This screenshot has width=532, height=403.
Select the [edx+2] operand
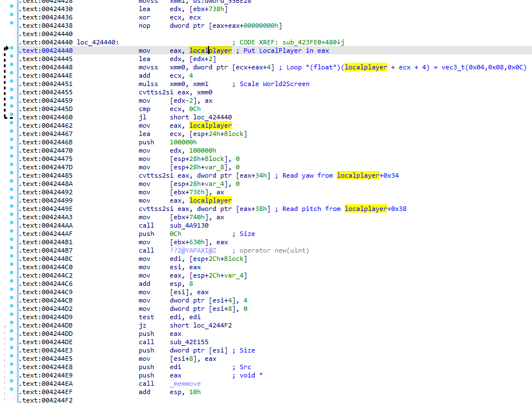202,59
